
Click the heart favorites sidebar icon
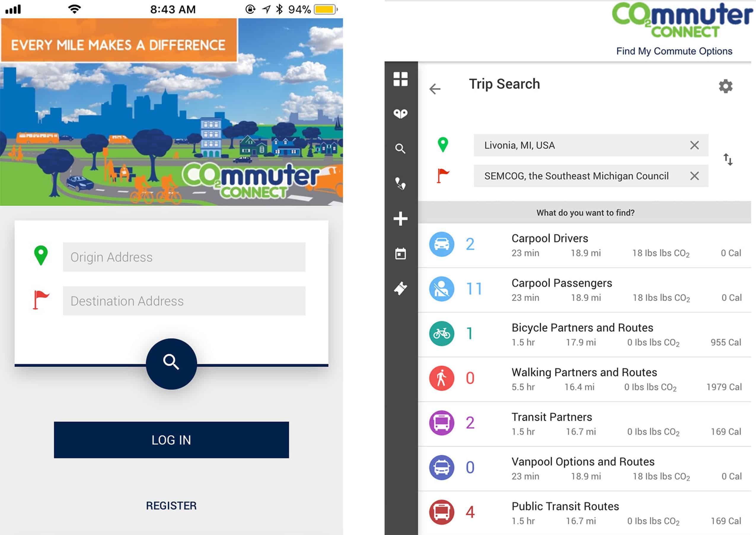[x=400, y=114]
